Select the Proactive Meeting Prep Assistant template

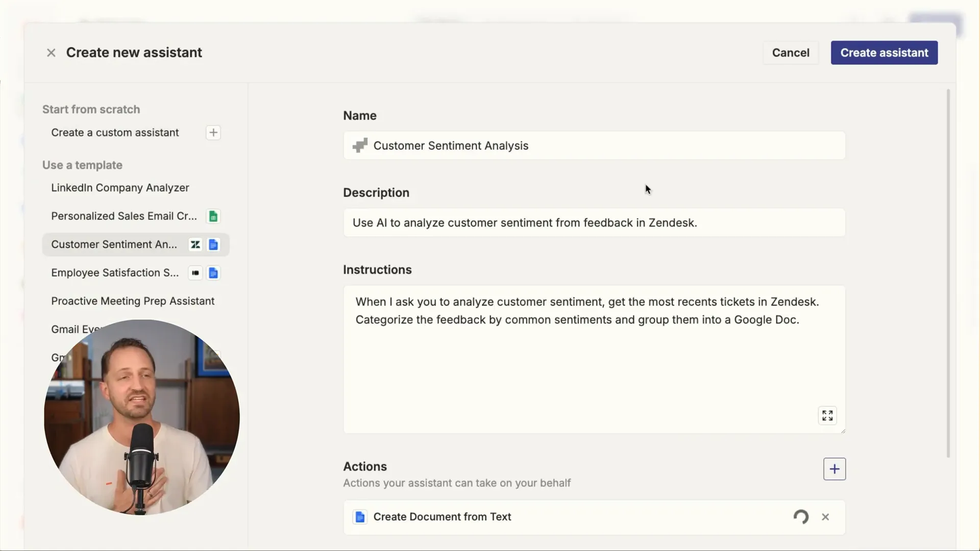coord(133,300)
